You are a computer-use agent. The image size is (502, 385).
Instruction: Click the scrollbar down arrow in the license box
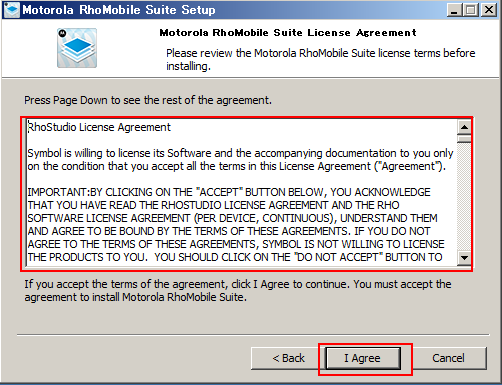(x=464, y=258)
